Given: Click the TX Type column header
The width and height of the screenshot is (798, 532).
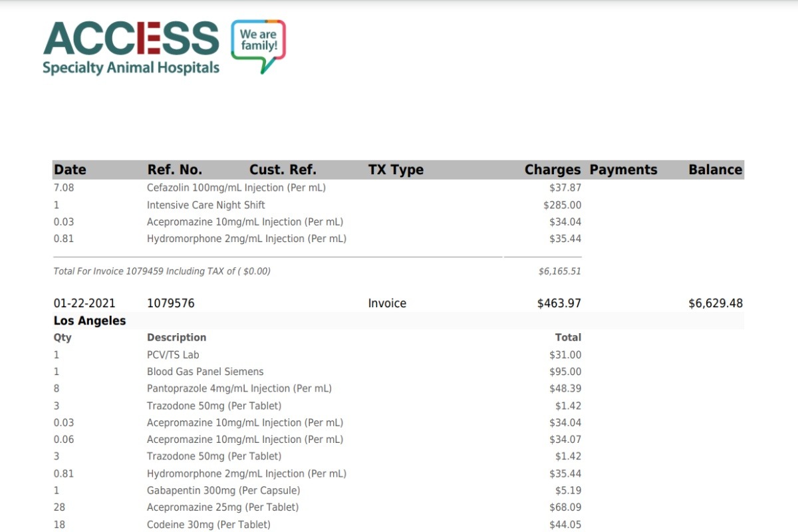Looking at the screenshot, I should [x=396, y=170].
